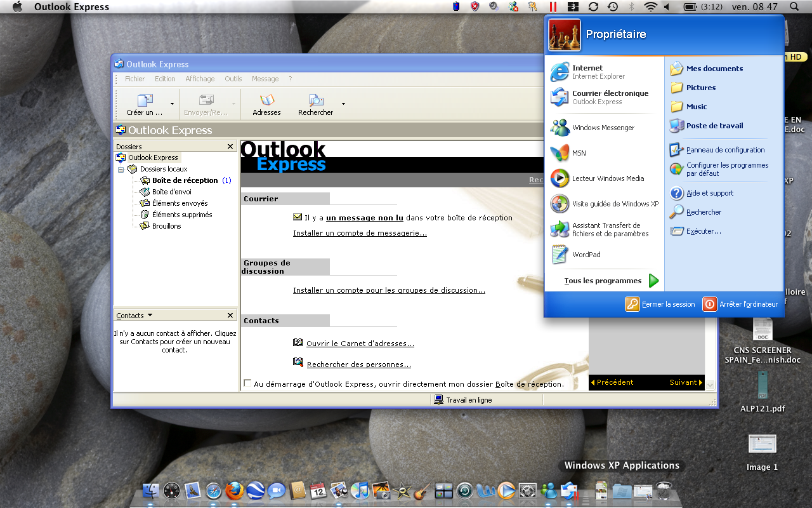Open Safari from the Dock
Image resolution: width=812 pixels, height=508 pixels.
pyautogui.click(x=213, y=491)
